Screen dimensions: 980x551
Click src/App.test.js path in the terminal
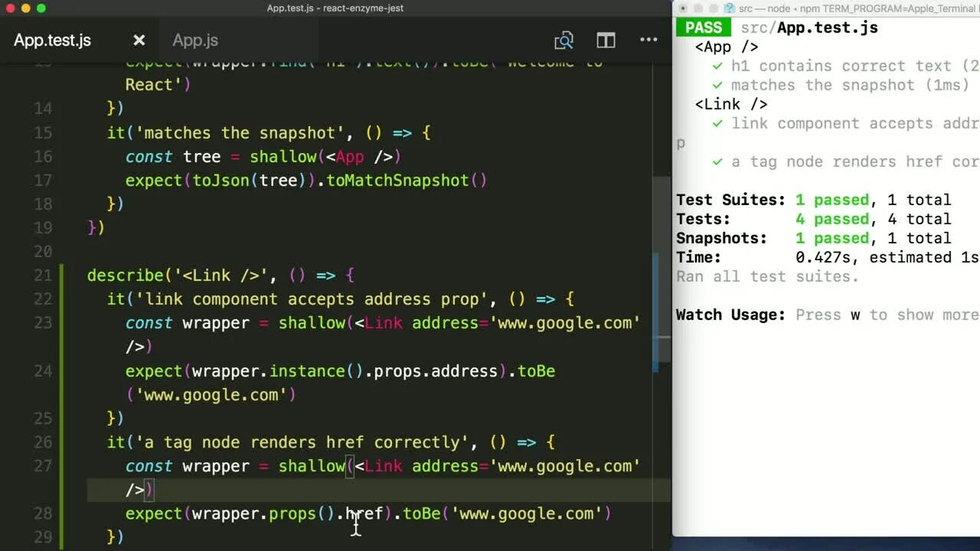809,28
